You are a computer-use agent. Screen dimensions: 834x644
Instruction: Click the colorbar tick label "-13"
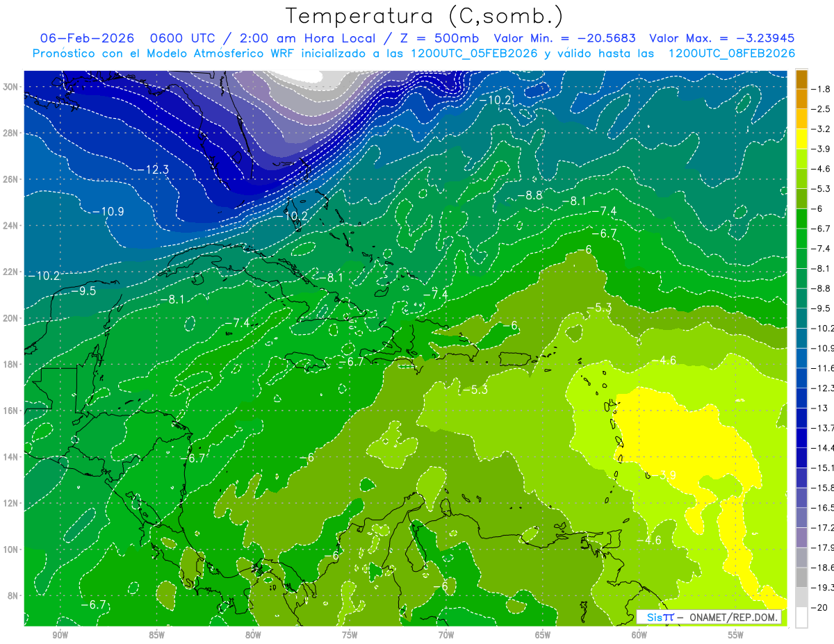(x=819, y=408)
